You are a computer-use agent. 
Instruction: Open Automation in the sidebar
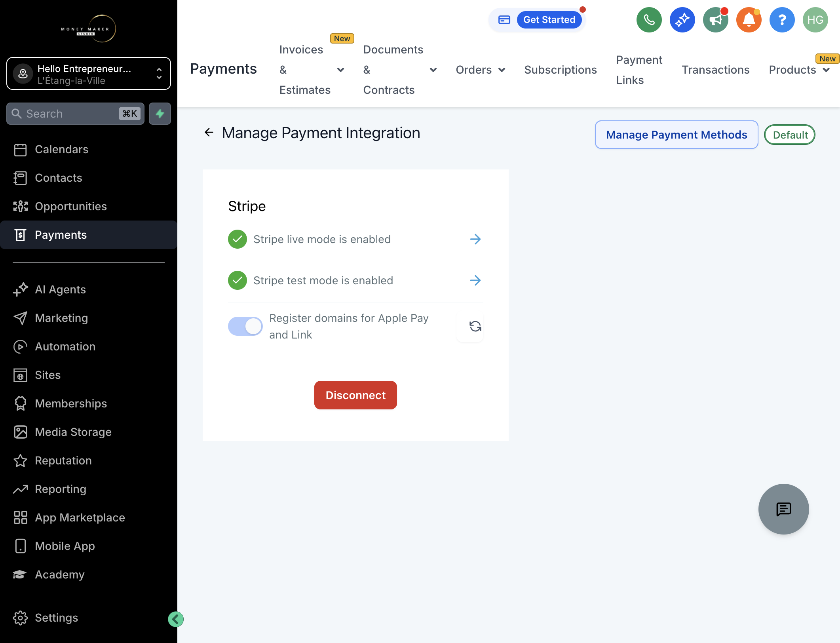coord(89,346)
